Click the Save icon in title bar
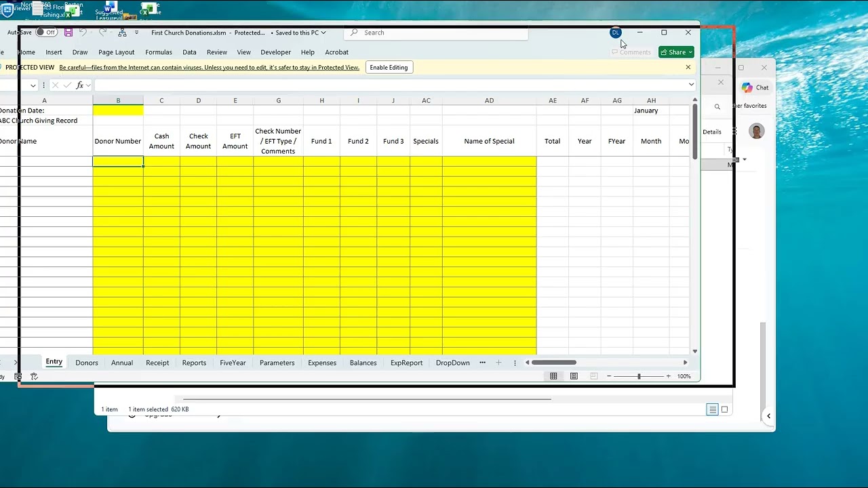This screenshot has width=868, height=488. click(x=68, y=33)
